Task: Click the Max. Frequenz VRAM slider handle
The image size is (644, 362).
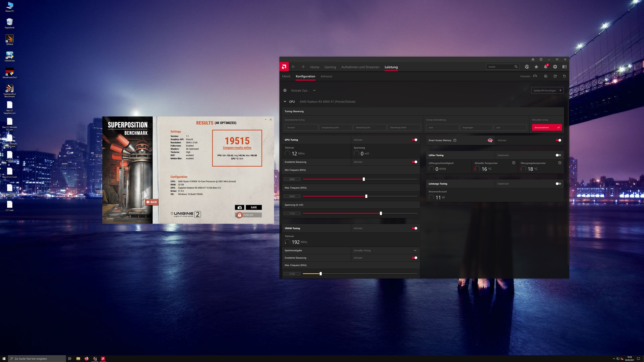Action: pyautogui.click(x=320, y=274)
